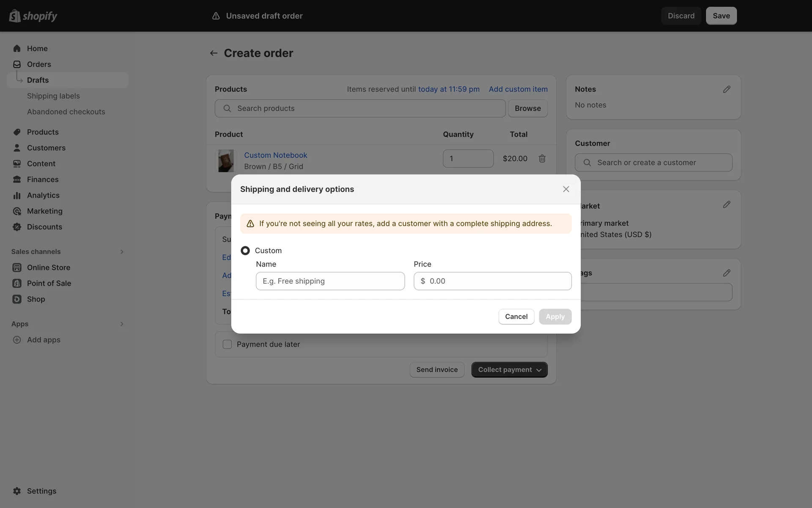The height and width of the screenshot is (508, 812).
Task: Click the Cancel button in the dialog
Action: point(516,317)
